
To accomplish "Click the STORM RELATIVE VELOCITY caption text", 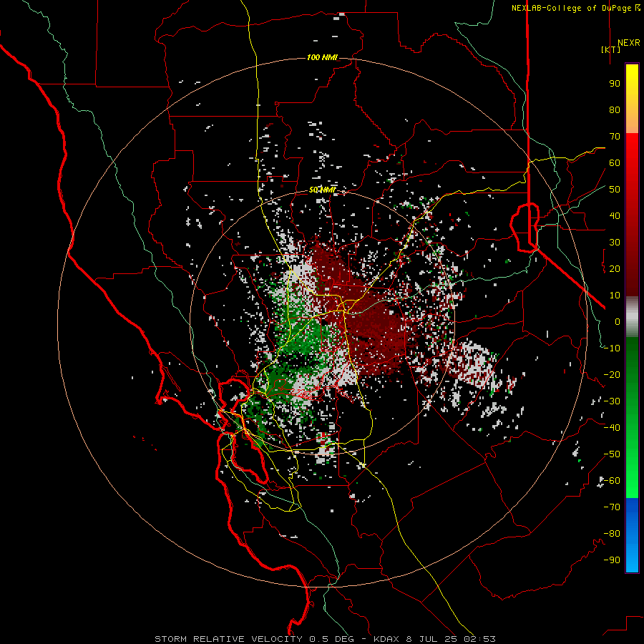I will [228, 639].
